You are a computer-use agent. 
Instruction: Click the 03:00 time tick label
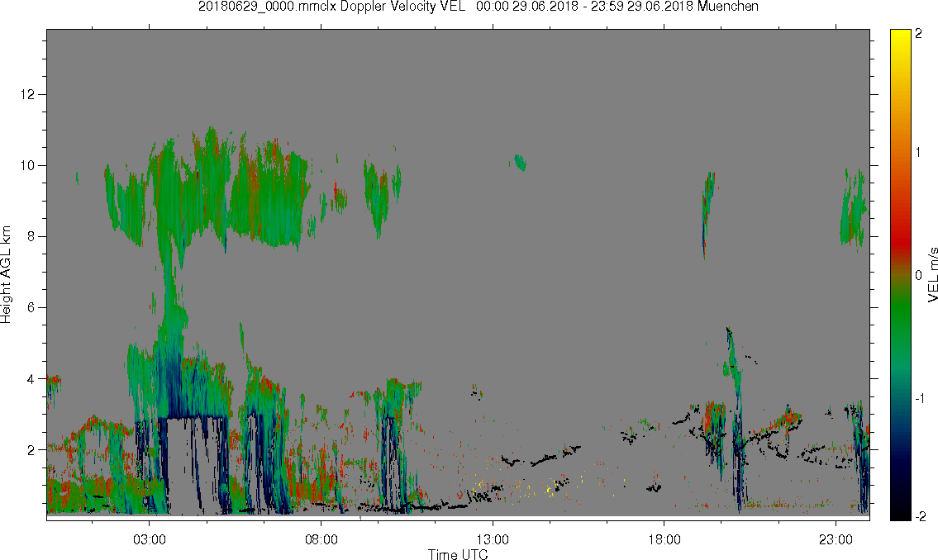(149, 539)
